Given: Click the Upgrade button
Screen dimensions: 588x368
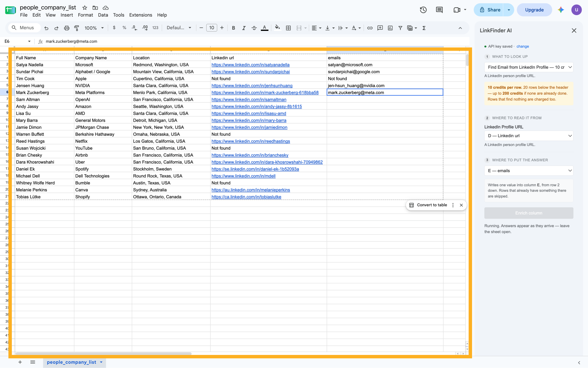Looking at the screenshot, I should point(534,10).
